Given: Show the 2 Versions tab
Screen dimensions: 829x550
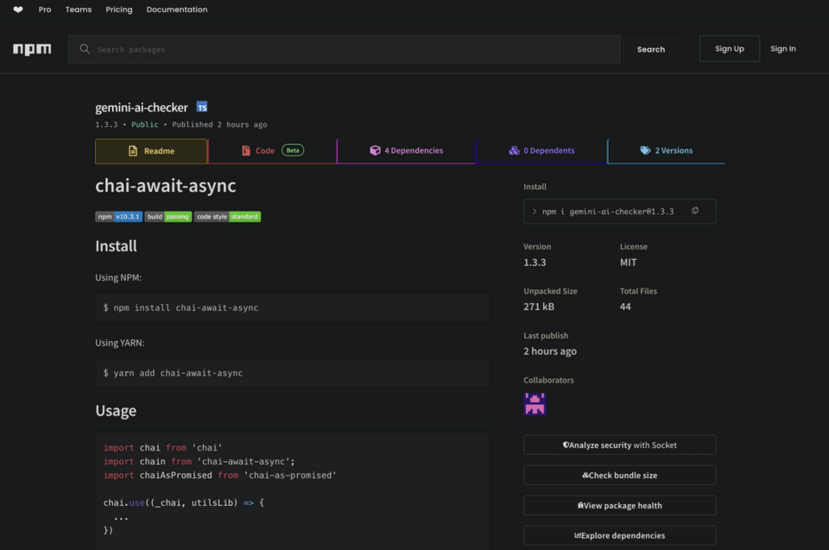Looking at the screenshot, I should (666, 151).
